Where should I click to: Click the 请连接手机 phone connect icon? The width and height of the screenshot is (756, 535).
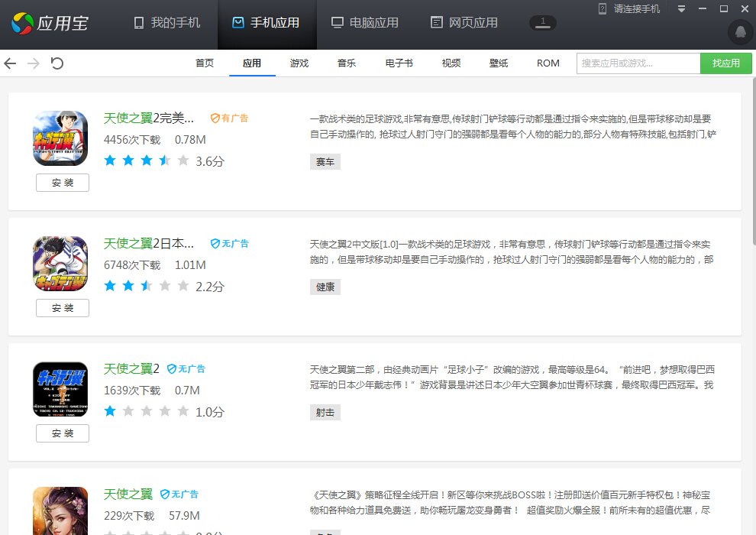point(603,9)
